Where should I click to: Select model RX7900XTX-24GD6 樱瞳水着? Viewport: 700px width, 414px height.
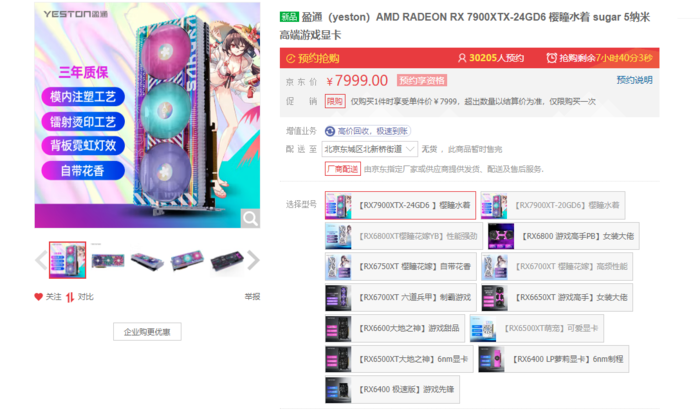(400, 205)
